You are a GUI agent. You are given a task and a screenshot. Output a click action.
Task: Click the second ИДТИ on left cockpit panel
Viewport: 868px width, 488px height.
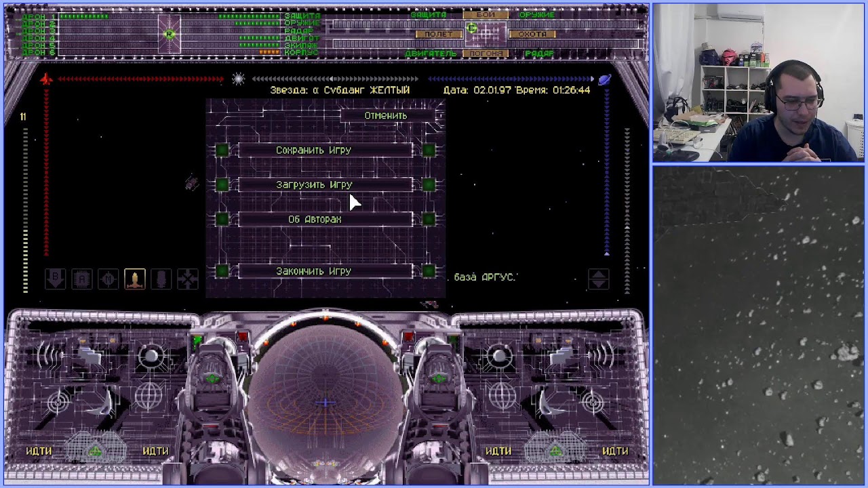[155, 451]
